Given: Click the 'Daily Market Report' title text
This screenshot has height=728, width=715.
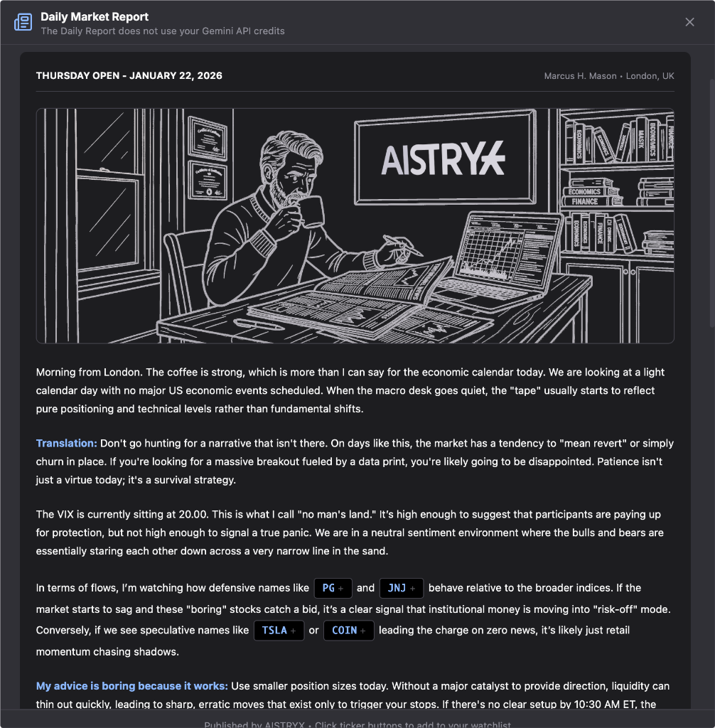Looking at the screenshot, I should coord(95,17).
